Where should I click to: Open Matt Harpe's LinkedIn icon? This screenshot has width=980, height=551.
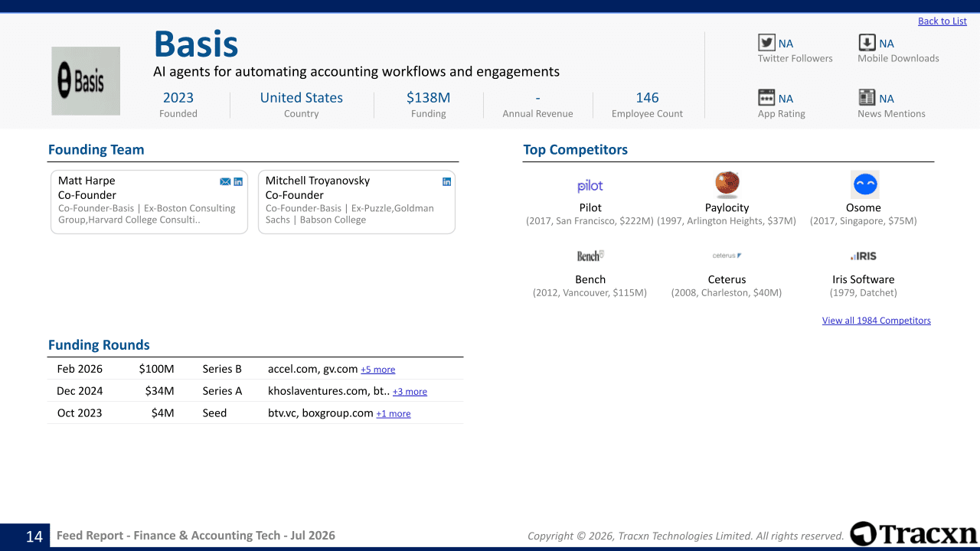[x=238, y=181]
